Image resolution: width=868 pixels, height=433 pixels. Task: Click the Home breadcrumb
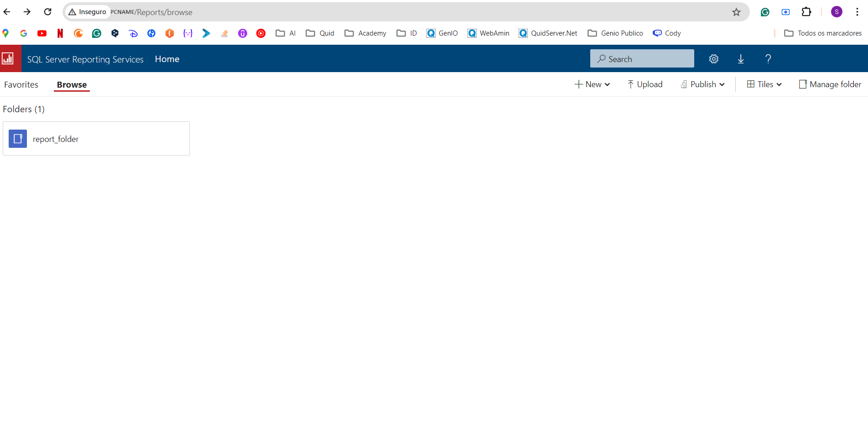click(x=167, y=59)
